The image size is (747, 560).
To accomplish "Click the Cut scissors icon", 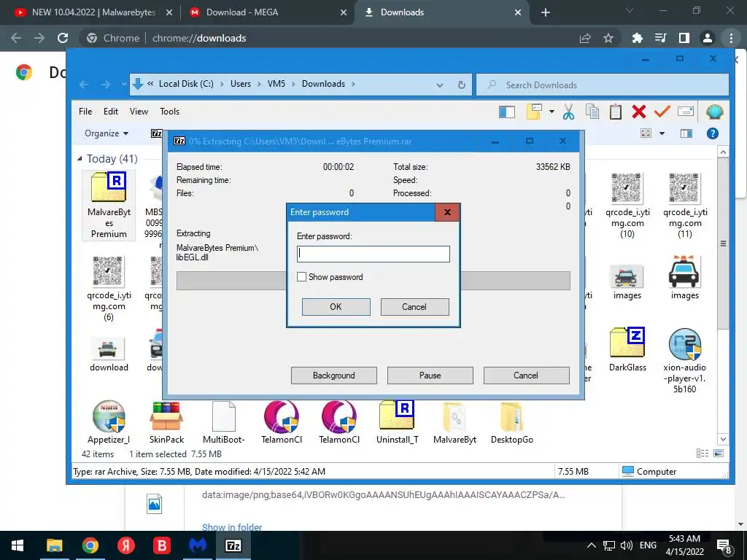I will [568, 112].
